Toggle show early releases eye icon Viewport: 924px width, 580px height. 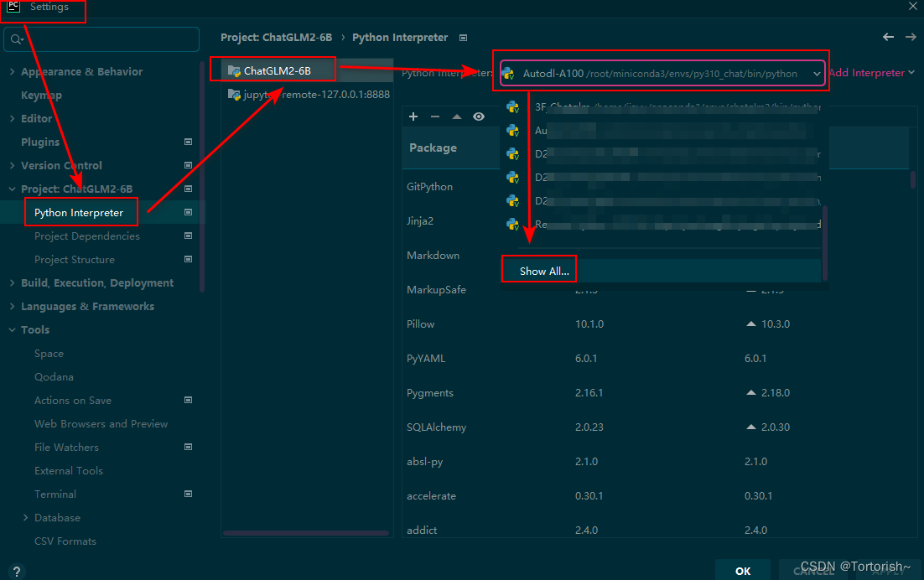[x=479, y=117]
